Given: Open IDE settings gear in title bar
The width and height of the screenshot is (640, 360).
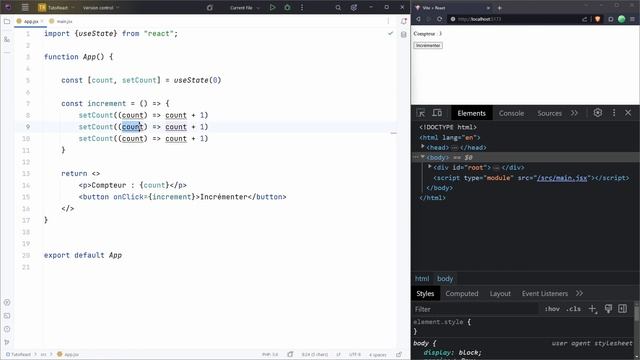Looking at the screenshot, I should (x=354, y=7).
